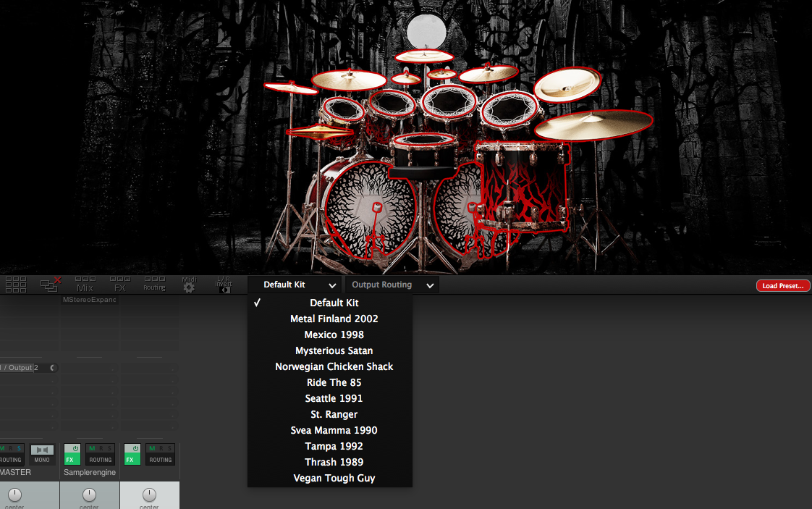The width and height of the screenshot is (812, 509).
Task: Choose Svea Mamma 1990 kit
Action: click(331, 430)
